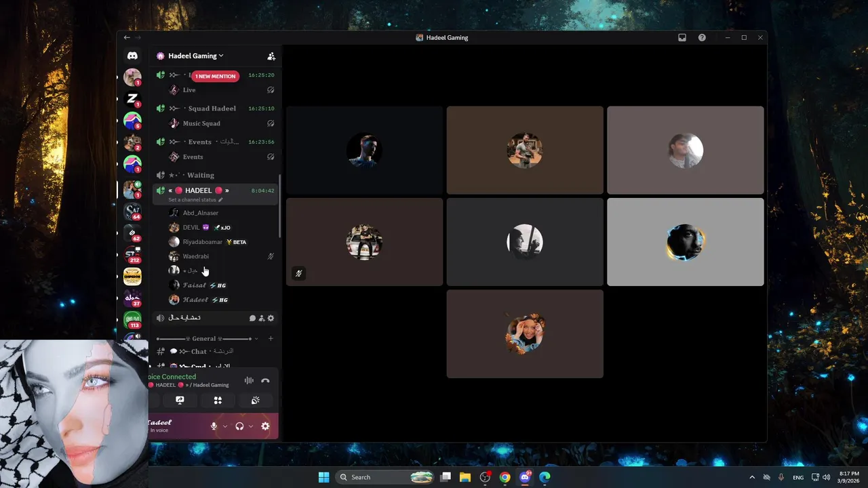The width and height of the screenshot is (868, 488).
Task: Open the soundboard icon
Action: [256, 400]
